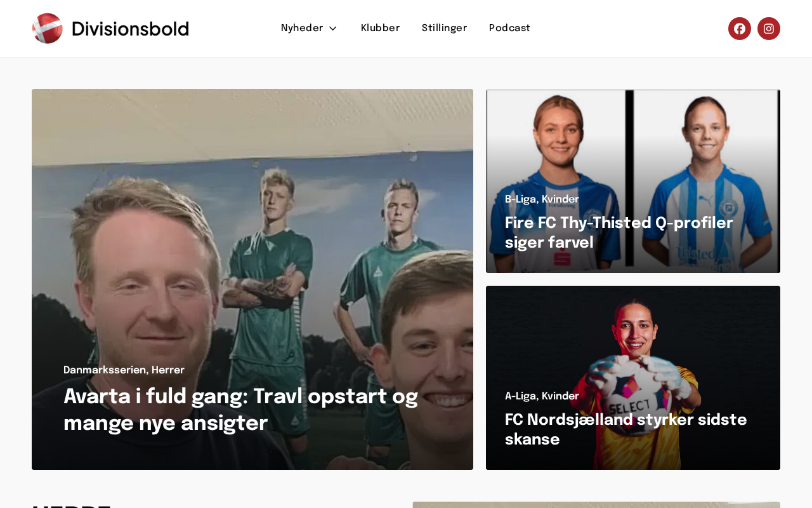Click the Divisionsbold football logo
Image resolution: width=812 pixels, height=508 pixels.
pos(48,29)
